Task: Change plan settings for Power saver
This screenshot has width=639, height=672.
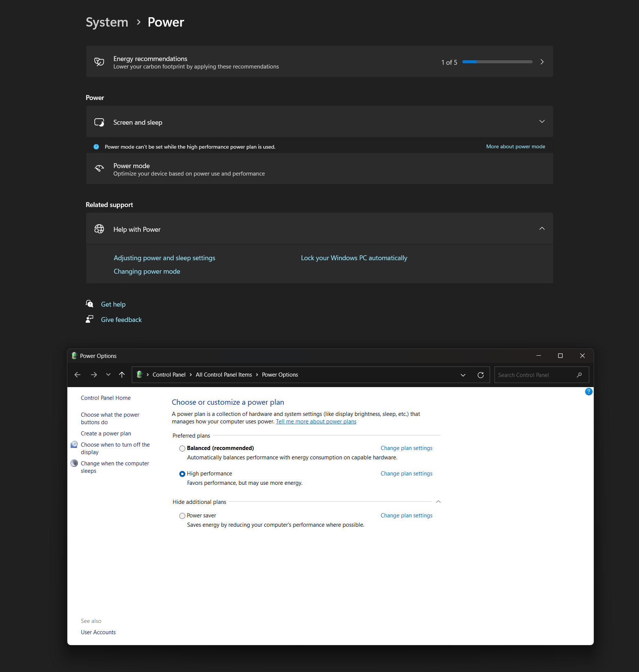Action: (x=406, y=516)
